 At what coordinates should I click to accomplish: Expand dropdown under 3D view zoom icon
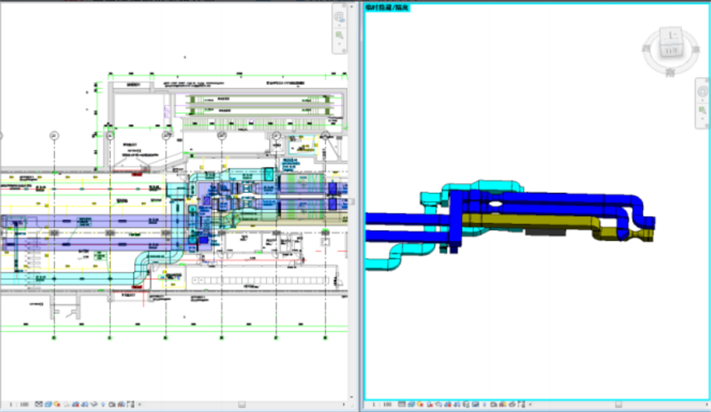pos(701,120)
